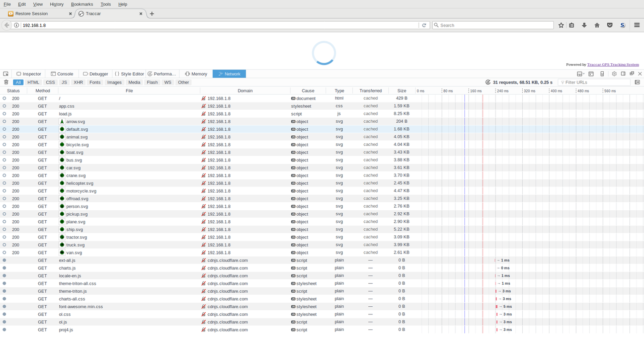
Task: Show only Images requests
Action: (114, 82)
